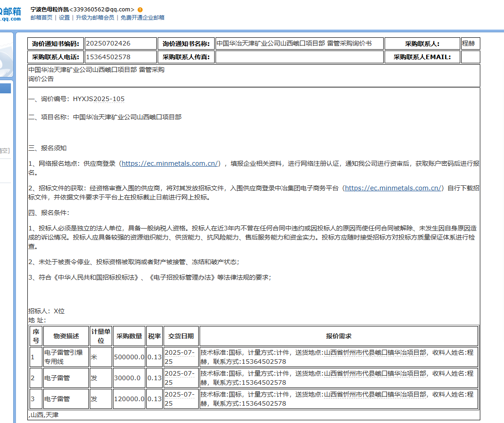Click the 四、报名条件 heading
Image resolution: width=504 pixels, height=423 pixels.
click(x=49, y=213)
